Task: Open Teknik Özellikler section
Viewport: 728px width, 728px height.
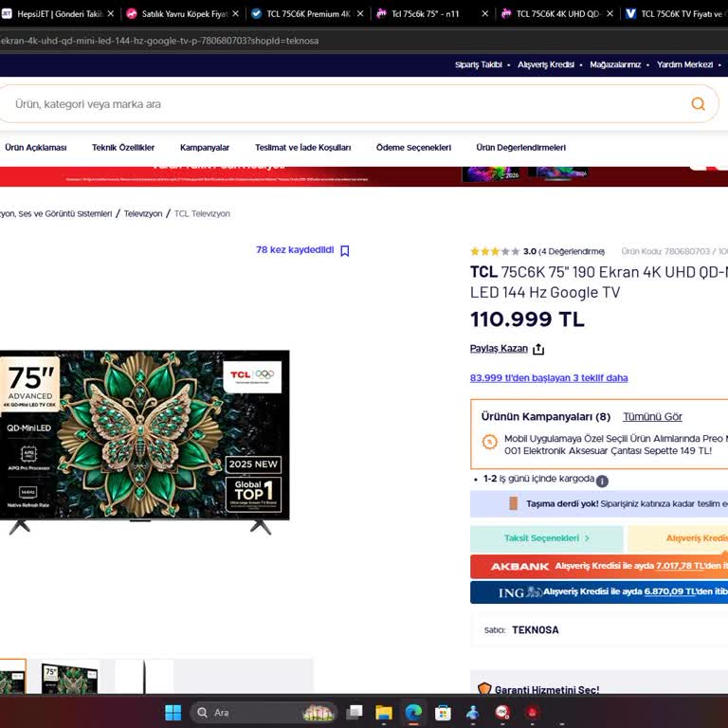Action: coord(123,148)
